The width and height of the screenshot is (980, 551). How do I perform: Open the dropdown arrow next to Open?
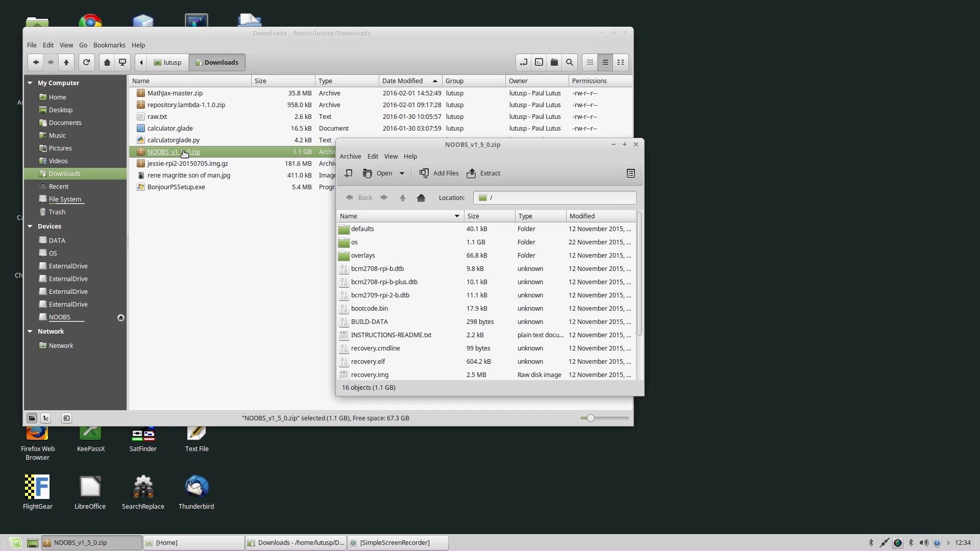[402, 173]
